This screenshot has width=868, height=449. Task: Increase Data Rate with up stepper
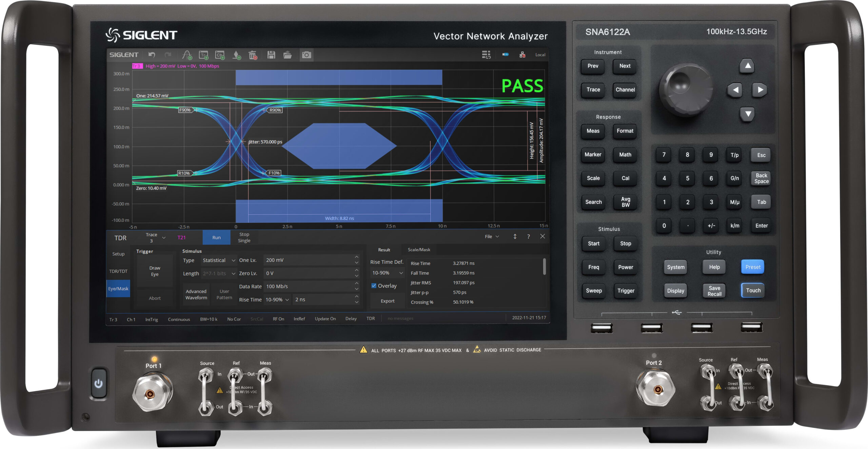356,284
